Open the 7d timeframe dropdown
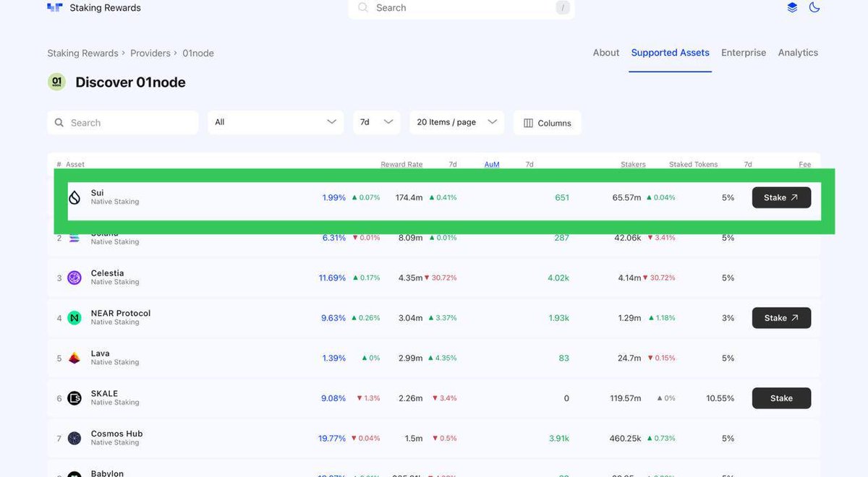The image size is (868, 477). [376, 122]
